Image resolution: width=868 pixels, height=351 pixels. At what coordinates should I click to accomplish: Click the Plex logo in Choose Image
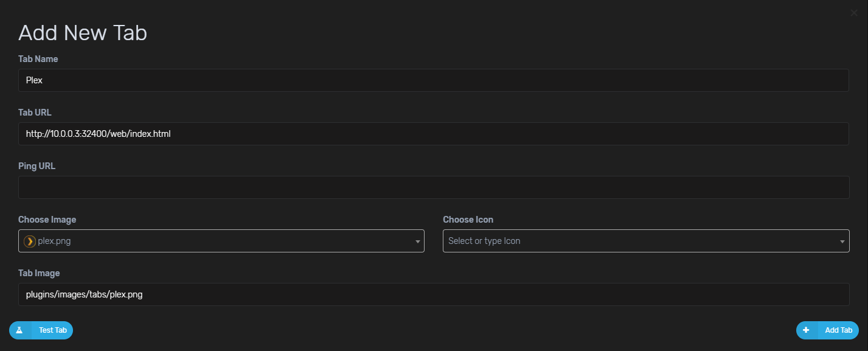coord(30,241)
